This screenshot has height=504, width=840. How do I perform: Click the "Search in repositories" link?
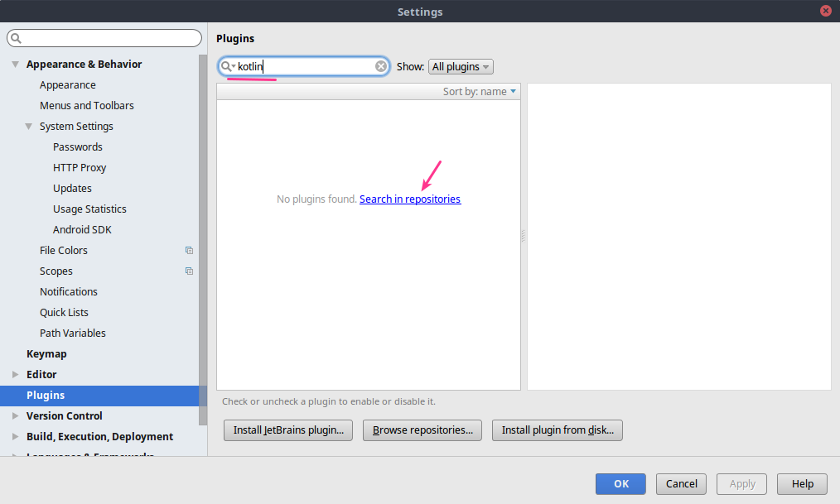click(x=409, y=199)
